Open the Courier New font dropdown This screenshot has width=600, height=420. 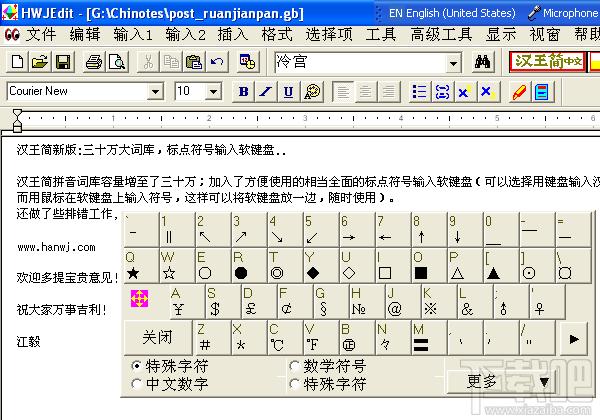(x=155, y=91)
